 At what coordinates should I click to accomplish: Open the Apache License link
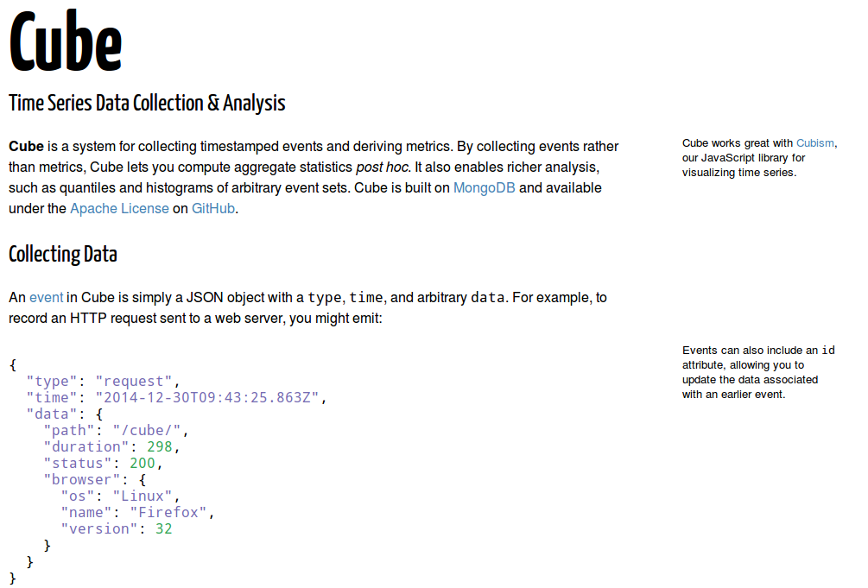coord(119,209)
